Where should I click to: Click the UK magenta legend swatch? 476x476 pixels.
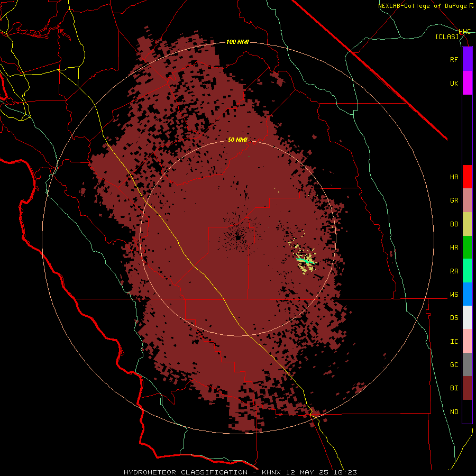(467, 83)
